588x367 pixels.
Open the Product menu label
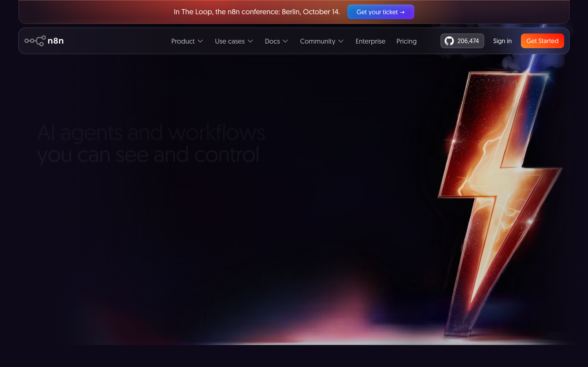183,41
